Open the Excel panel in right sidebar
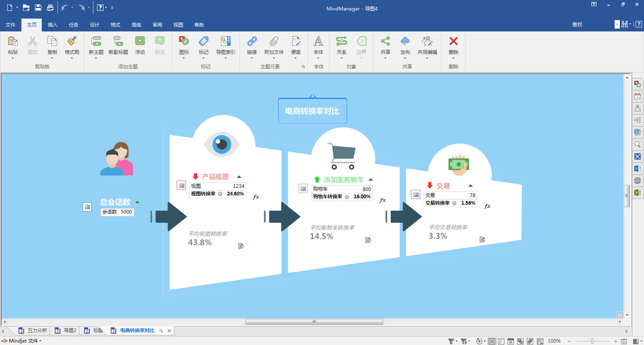The width and height of the screenshot is (644, 345). click(x=638, y=193)
